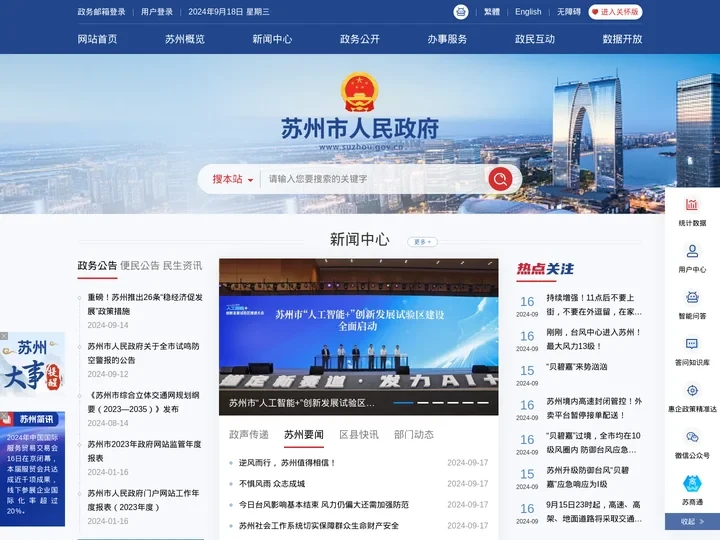The image size is (720, 540).
Task: Select 区县快讯 news tab
Action: coord(359,434)
